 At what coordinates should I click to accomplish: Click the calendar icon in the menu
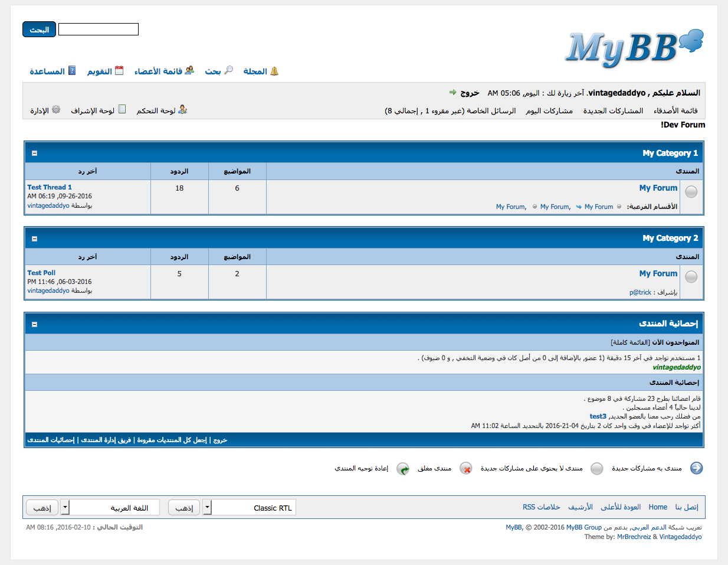119,70
